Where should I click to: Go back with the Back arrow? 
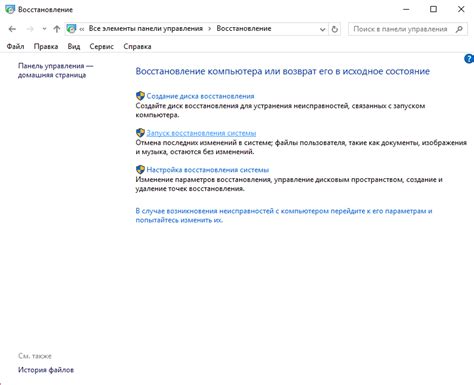pos(12,29)
